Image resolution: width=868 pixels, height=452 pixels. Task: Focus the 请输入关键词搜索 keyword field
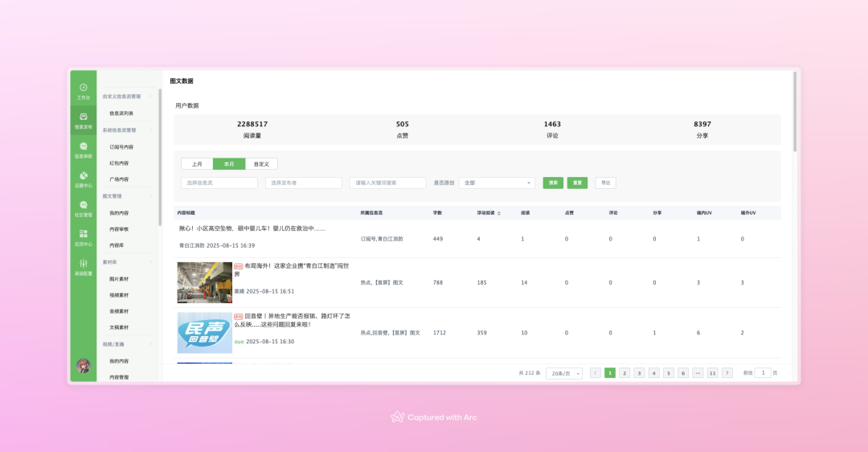click(x=387, y=183)
